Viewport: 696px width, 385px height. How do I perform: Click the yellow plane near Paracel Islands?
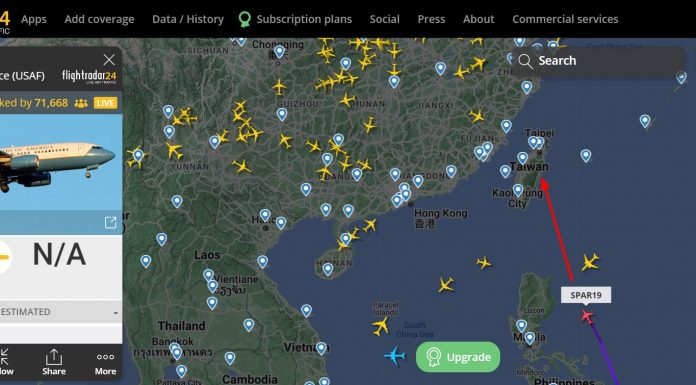click(x=381, y=326)
